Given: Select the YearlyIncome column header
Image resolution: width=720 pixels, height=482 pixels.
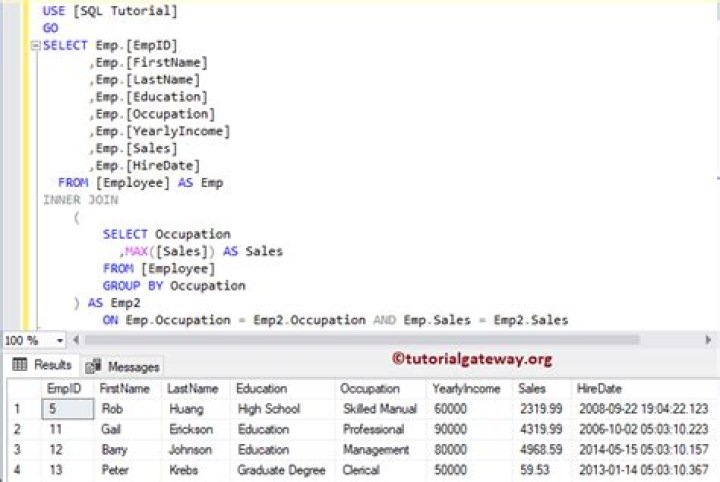Looking at the screenshot, I should [469, 389].
